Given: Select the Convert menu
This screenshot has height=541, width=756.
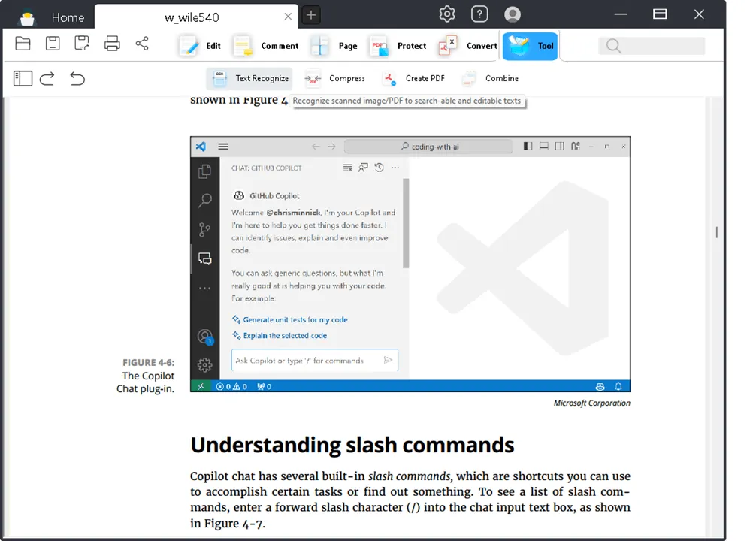Looking at the screenshot, I should click(x=468, y=46).
